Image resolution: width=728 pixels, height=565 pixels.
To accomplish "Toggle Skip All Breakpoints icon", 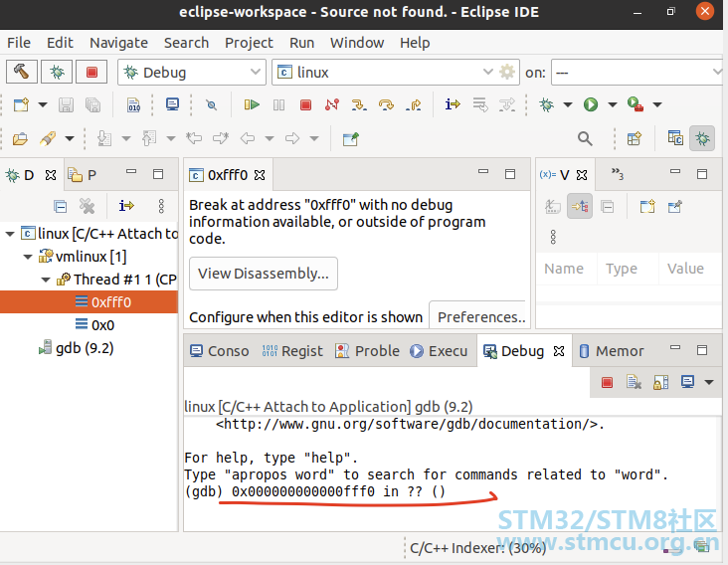I will point(212,104).
